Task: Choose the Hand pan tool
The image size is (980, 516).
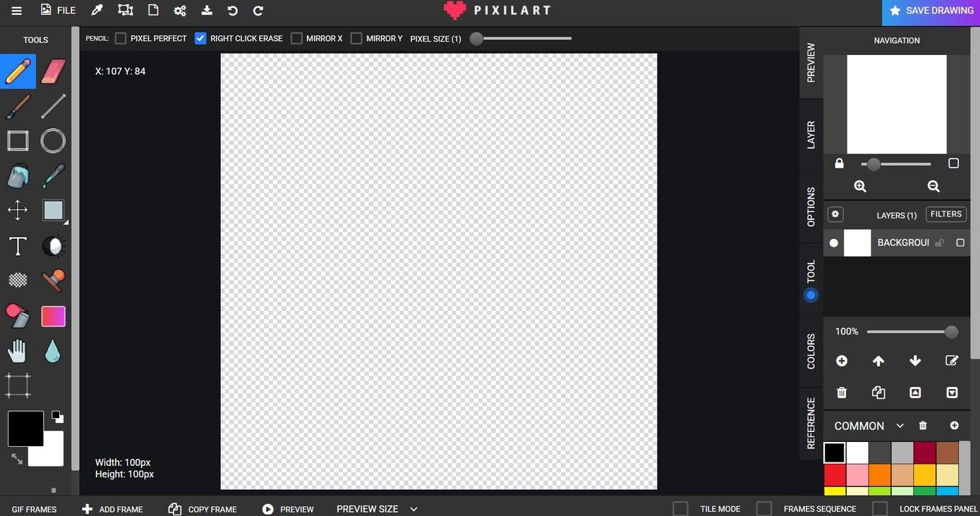Action: coord(18,351)
